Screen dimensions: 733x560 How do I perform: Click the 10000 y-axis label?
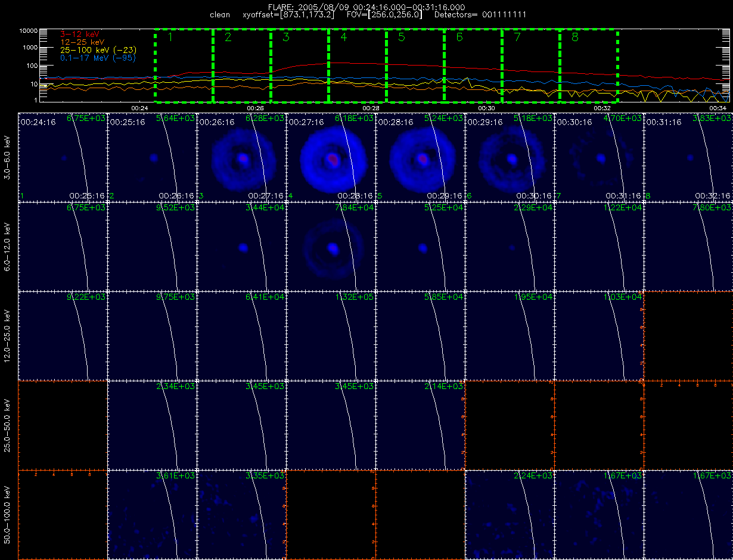click(27, 30)
